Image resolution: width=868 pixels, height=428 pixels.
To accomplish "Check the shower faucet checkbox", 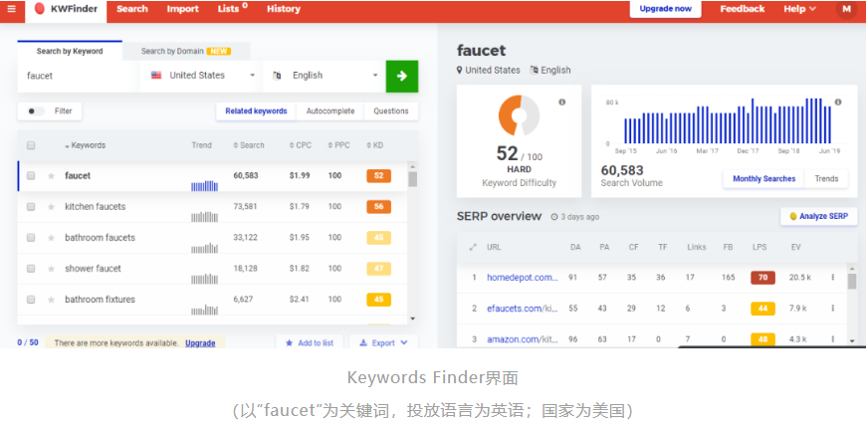I will (x=31, y=269).
